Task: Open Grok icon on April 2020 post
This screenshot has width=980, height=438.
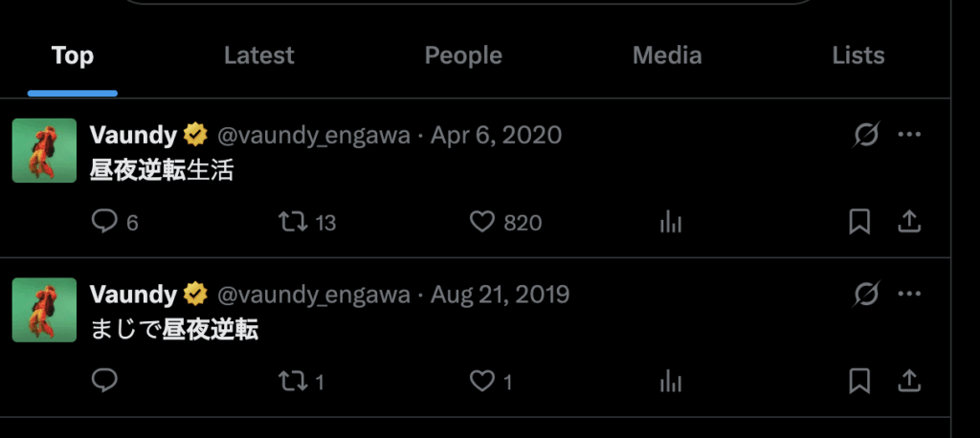Action: 866,136
